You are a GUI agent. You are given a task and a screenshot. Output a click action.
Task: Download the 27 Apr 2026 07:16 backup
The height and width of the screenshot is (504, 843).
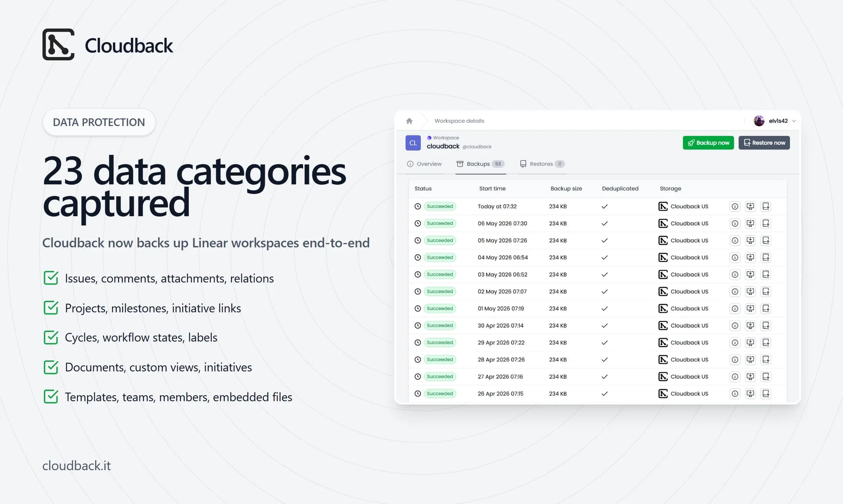click(750, 377)
